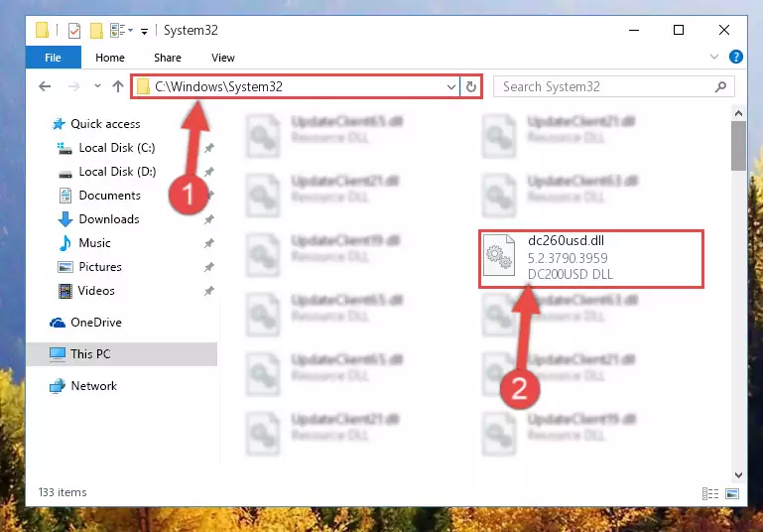Open the File menu tab
The width and height of the screenshot is (763, 532).
pos(53,58)
